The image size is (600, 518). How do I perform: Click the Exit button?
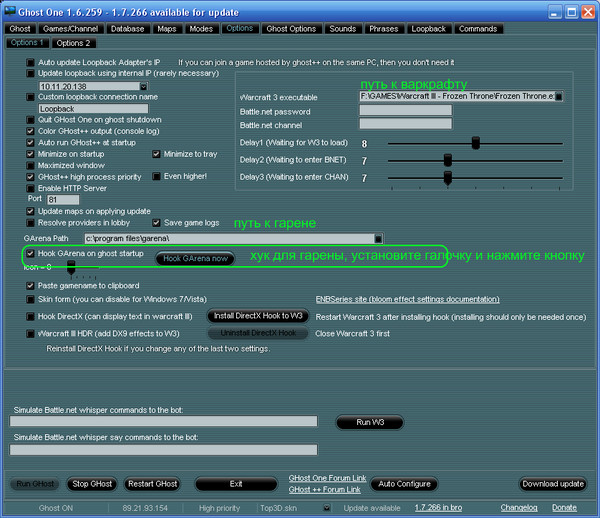[x=236, y=484]
